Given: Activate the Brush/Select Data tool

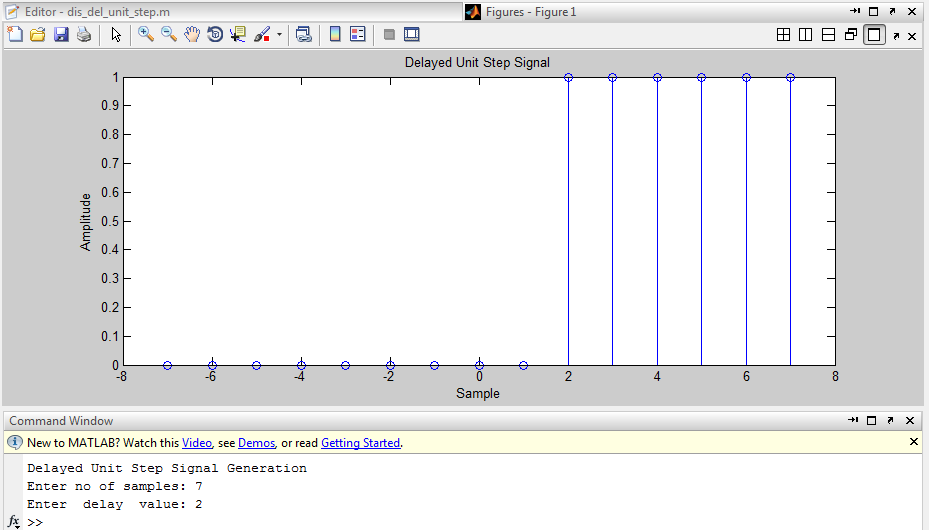Looking at the screenshot, I should [262, 34].
